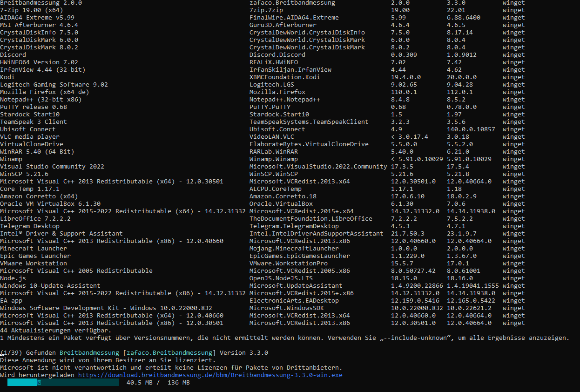The width and height of the screenshot is (580, 392).
Task: Select the 'Node.js' name
Action: pyautogui.click(x=13, y=278)
